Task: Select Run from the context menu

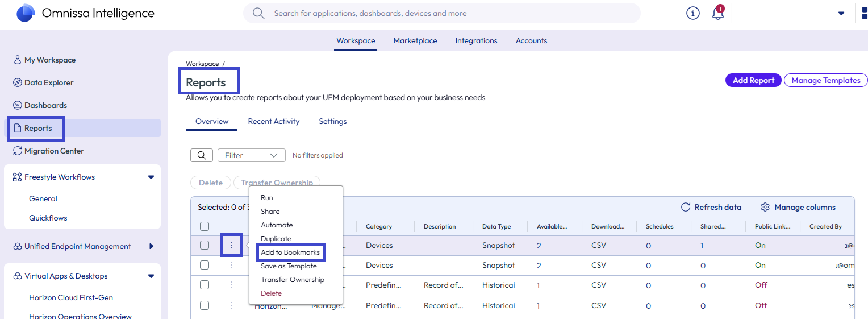Action: click(267, 198)
